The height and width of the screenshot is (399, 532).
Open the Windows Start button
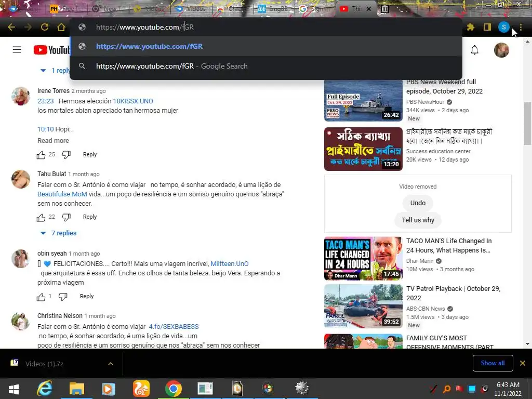[x=14, y=389]
